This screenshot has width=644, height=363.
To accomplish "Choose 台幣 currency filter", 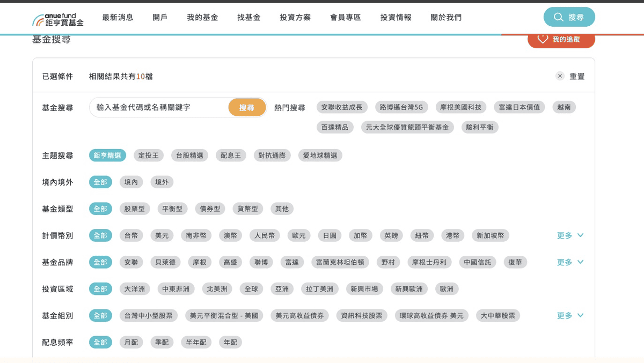I will pyautogui.click(x=131, y=235).
